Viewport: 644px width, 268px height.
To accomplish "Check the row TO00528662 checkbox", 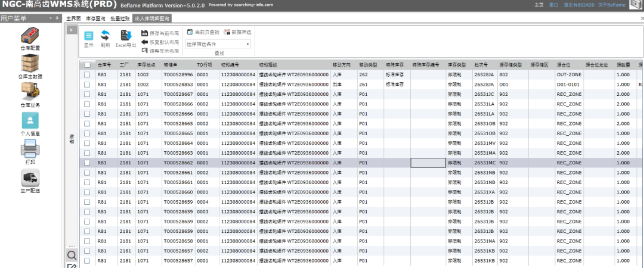I will click(x=87, y=163).
